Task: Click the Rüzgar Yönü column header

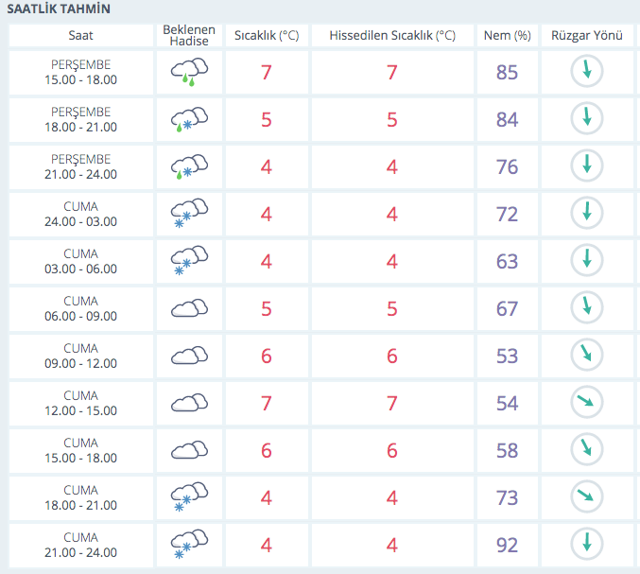Action: point(586,35)
